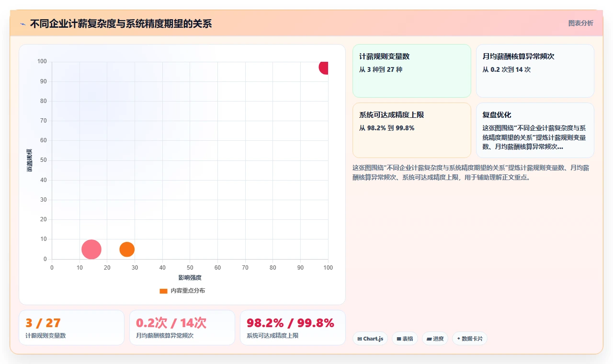Click the 0.2次 / 14次 stat value

(x=171, y=323)
